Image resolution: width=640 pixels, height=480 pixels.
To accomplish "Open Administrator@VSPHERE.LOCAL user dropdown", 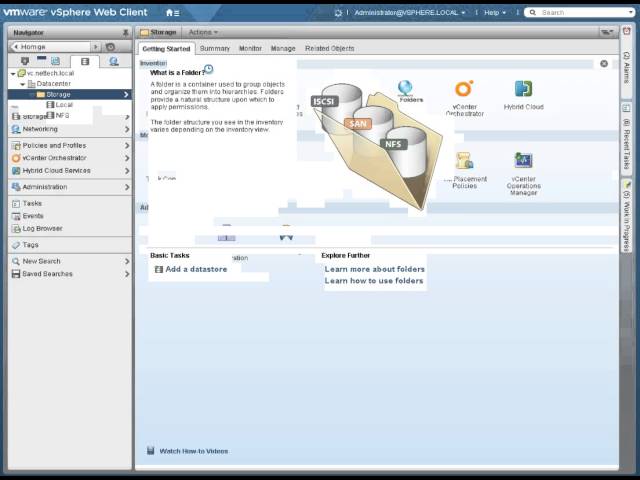I will click(x=410, y=13).
